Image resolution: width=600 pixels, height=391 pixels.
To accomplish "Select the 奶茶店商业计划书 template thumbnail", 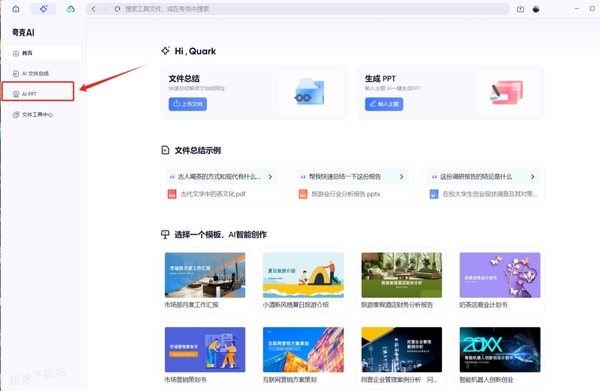I will (500, 275).
